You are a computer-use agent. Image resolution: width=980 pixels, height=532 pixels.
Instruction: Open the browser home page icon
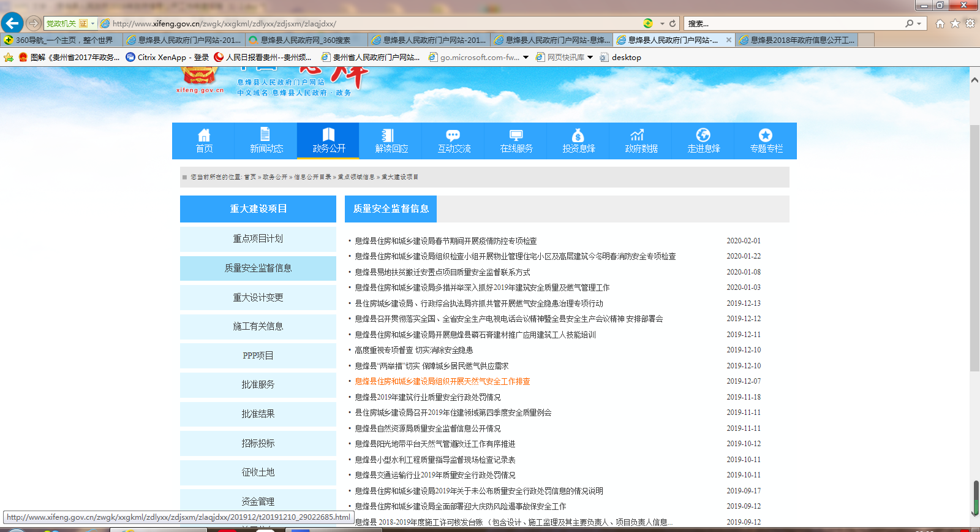point(940,23)
